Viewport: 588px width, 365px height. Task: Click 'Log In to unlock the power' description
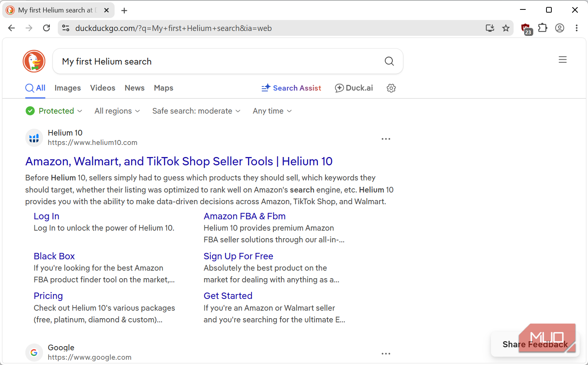click(x=104, y=228)
